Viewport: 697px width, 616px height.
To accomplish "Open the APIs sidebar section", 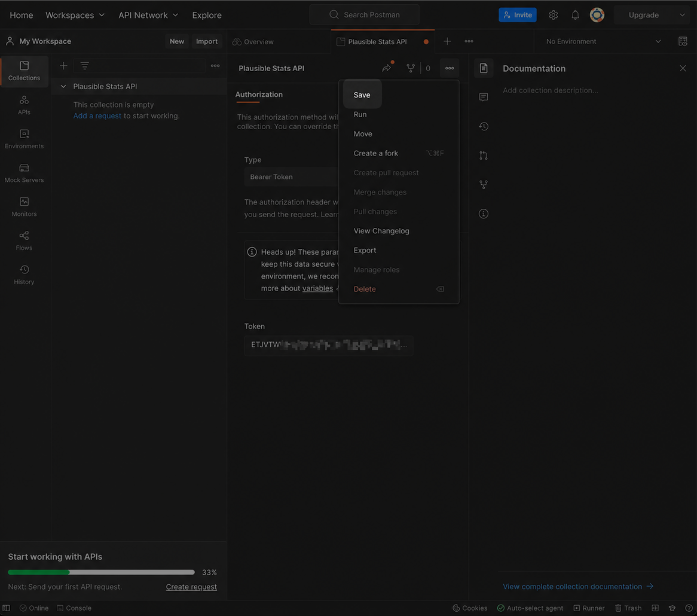I will click(24, 105).
